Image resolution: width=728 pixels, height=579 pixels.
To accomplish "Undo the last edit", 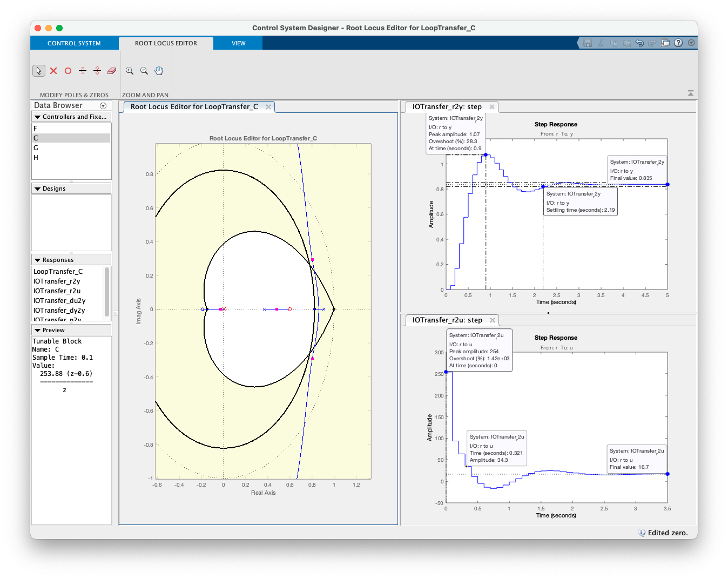I will pyautogui.click(x=639, y=43).
